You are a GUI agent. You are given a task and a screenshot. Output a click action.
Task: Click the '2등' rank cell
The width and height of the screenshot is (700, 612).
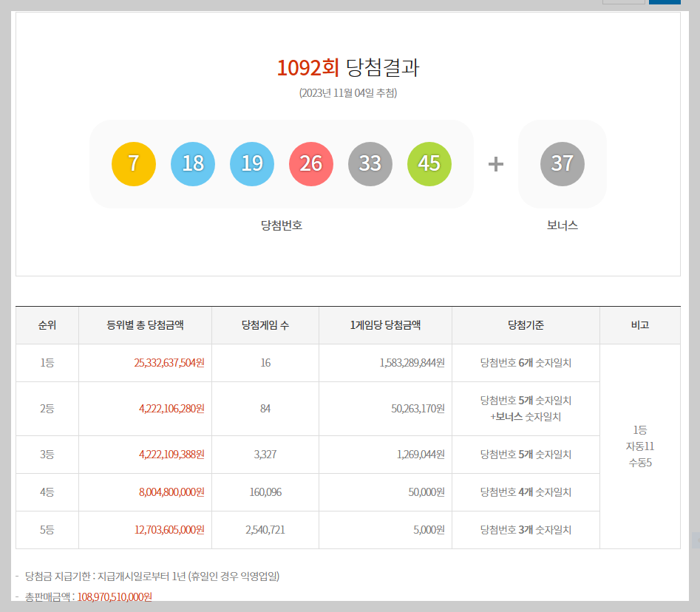pyautogui.click(x=47, y=409)
